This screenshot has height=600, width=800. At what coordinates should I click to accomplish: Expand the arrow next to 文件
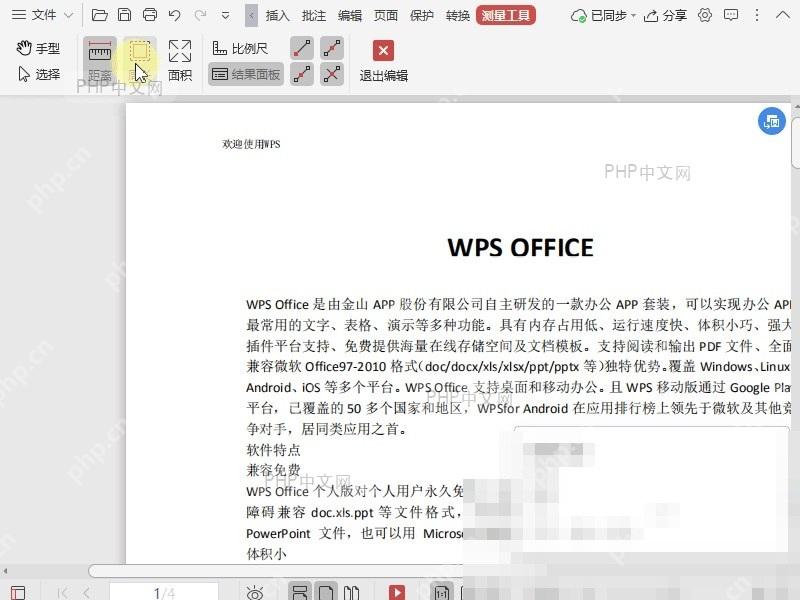point(68,15)
